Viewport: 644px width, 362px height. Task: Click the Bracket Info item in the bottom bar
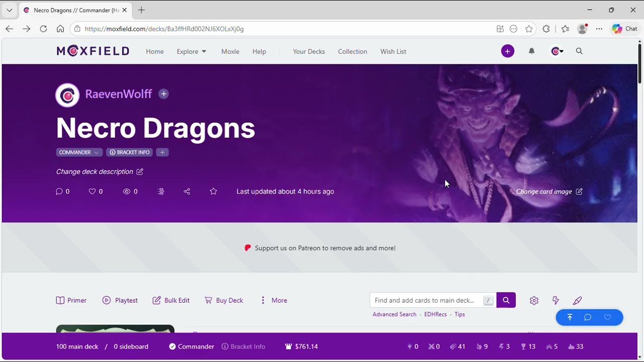tap(243, 346)
